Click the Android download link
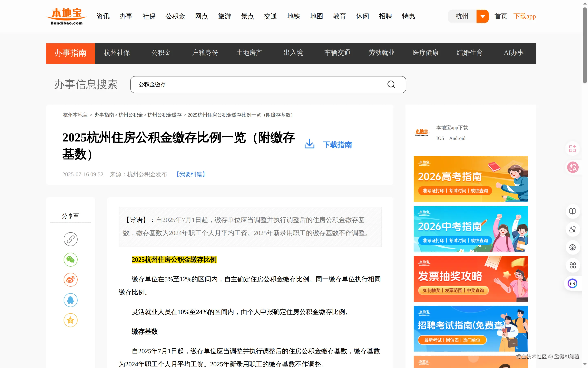 [457, 138]
